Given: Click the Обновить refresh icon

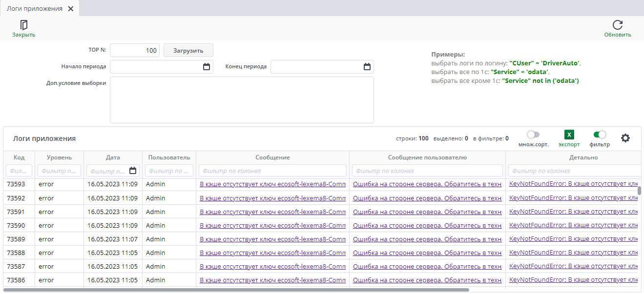Looking at the screenshot, I should [617, 25].
